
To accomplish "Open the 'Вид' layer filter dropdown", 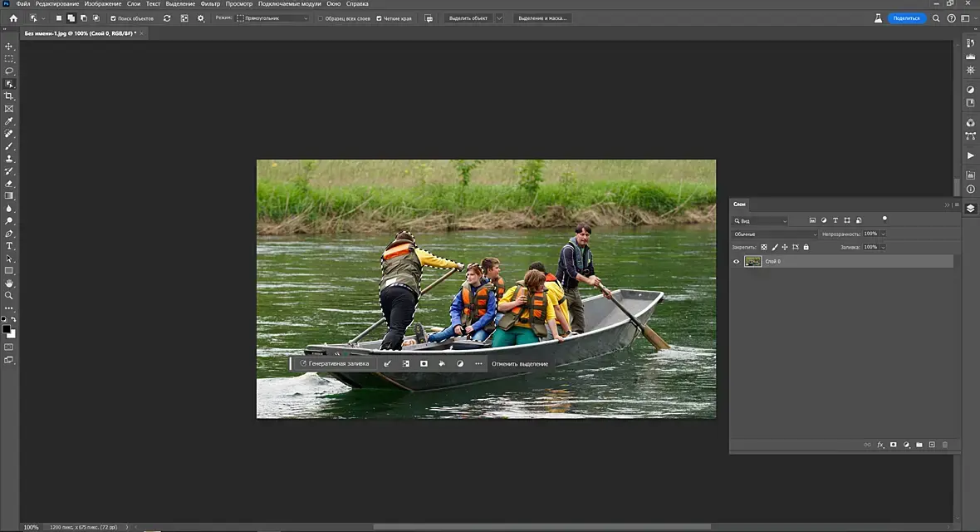I will click(x=761, y=221).
